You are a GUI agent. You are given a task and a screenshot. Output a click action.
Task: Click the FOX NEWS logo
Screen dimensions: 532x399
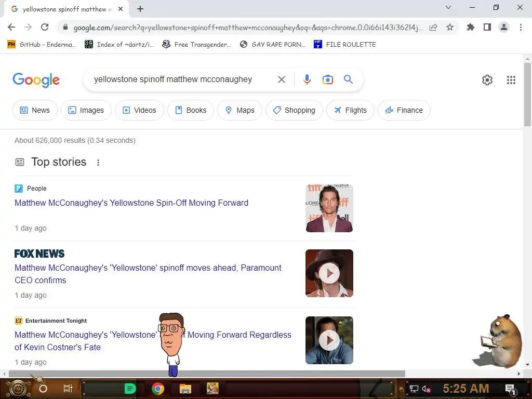tap(39, 254)
